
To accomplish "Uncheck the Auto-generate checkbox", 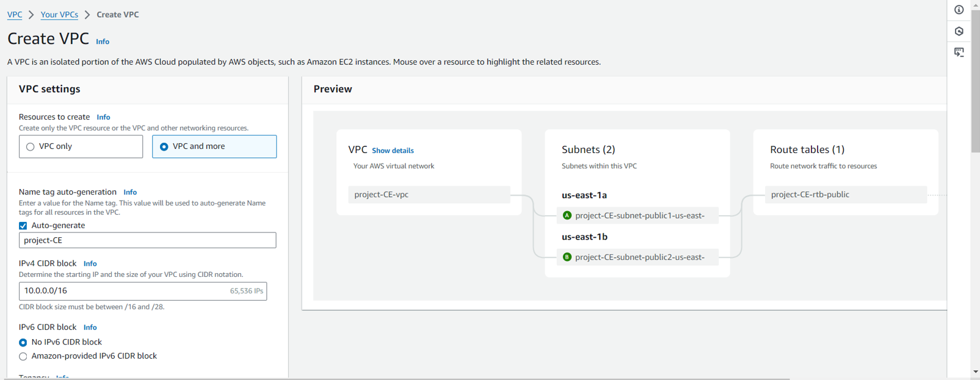I will [23, 226].
